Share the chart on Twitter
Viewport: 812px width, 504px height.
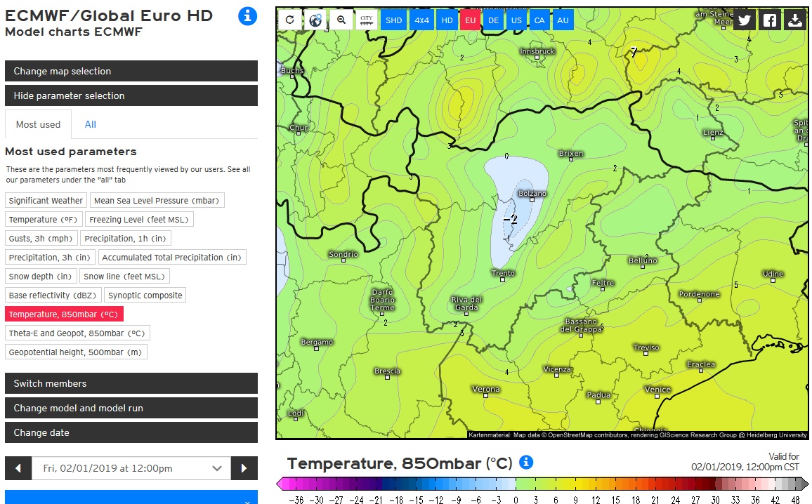[x=744, y=20]
